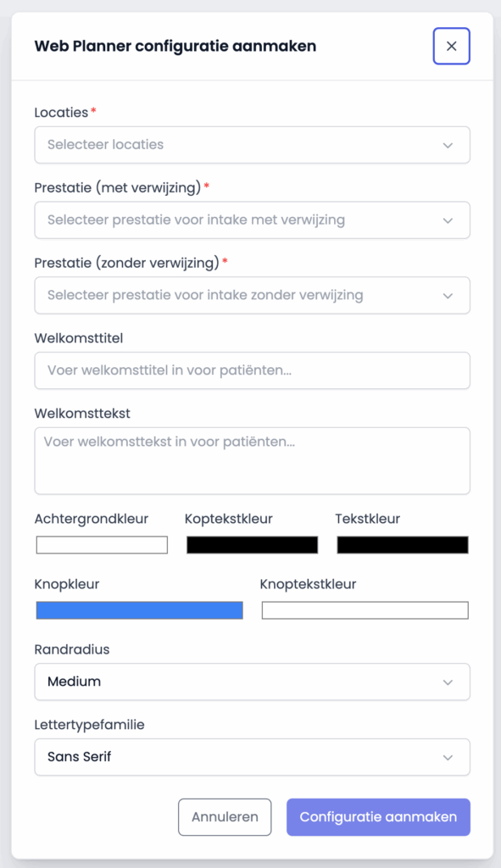Open the blue Knopkleur color picker
Viewport: 501px width, 868px height.
139,609
